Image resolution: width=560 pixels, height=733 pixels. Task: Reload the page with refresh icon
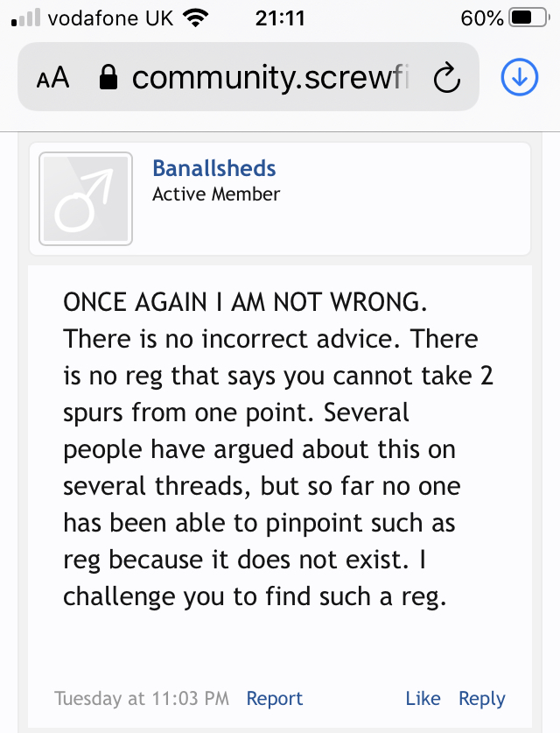click(446, 79)
